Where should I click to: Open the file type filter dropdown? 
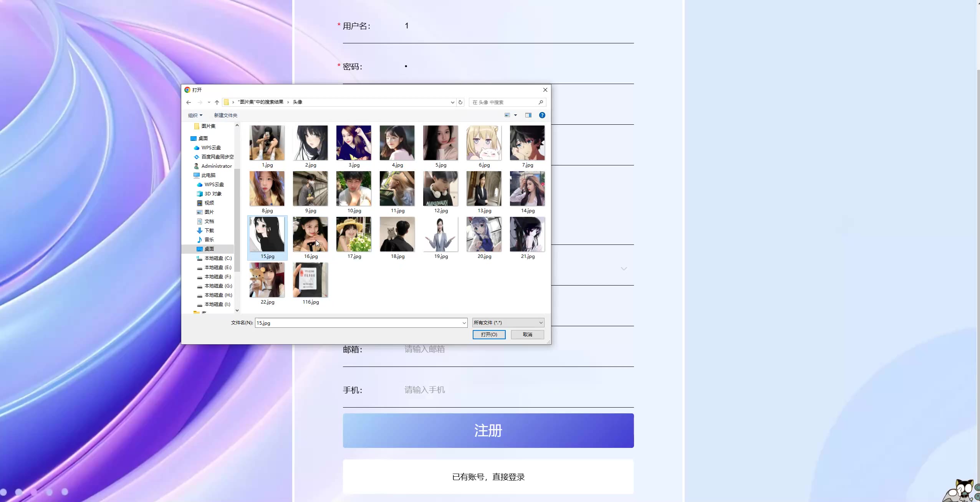click(x=508, y=323)
